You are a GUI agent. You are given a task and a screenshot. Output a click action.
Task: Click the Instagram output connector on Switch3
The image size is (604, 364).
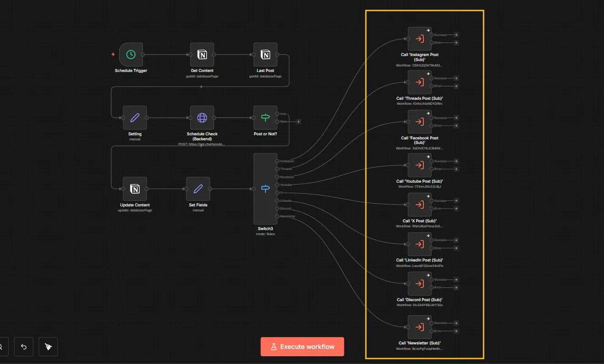277,161
